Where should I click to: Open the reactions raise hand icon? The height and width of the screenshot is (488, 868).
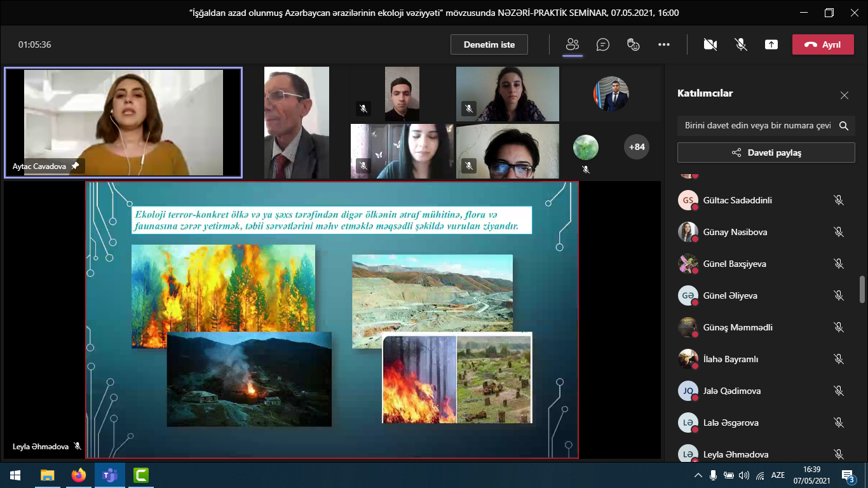pyautogui.click(x=633, y=44)
